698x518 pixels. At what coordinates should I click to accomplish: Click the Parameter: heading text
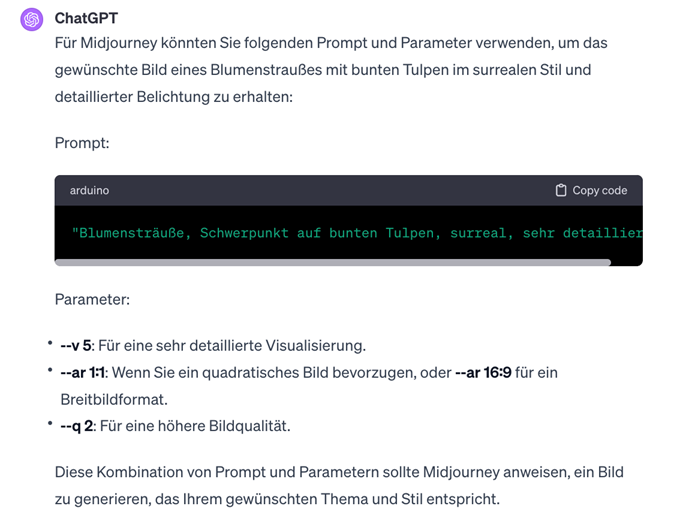92,299
